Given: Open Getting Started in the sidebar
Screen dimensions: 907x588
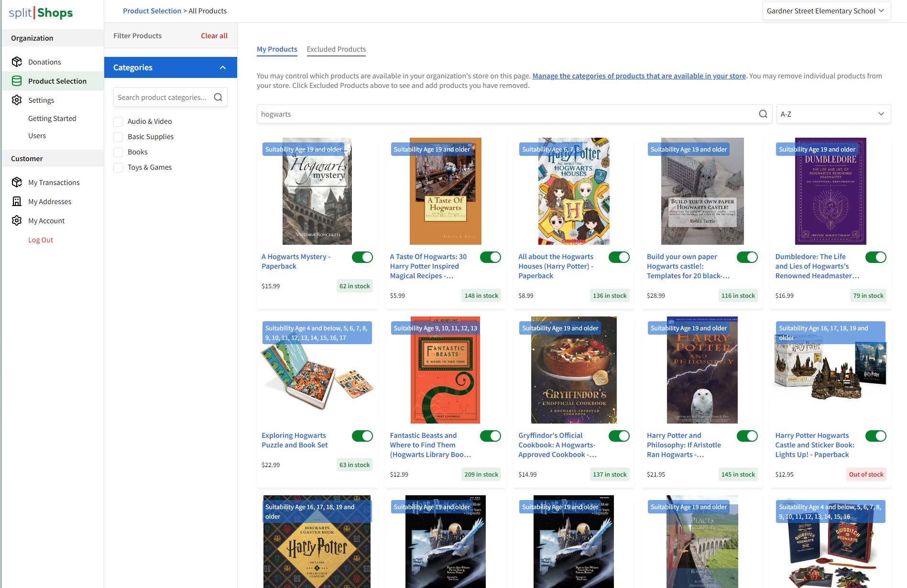Looking at the screenshot, I should (x=52, y=118).
